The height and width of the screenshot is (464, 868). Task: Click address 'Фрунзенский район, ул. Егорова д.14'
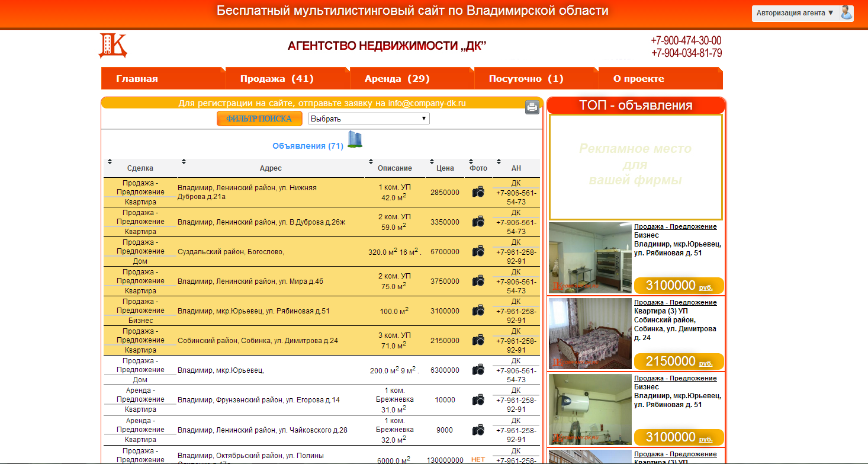pyautogui.click(x=259, y=400)
